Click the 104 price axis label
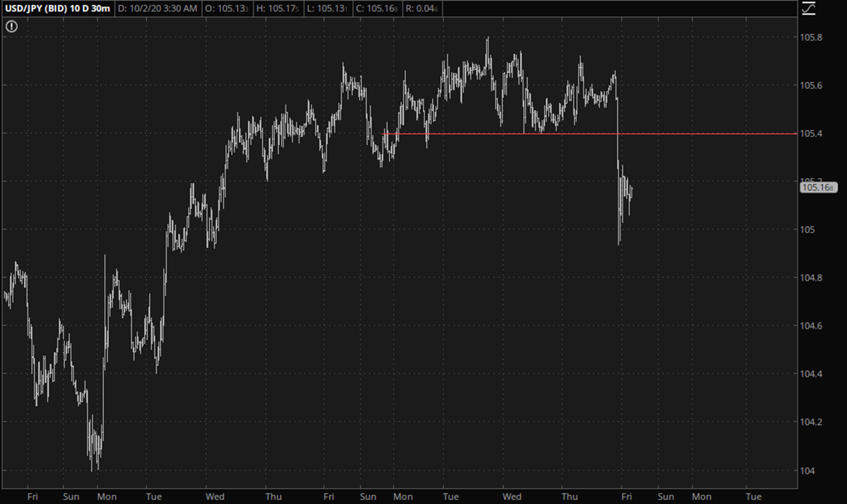Image resolution: width=847 pixels, height=504 pixels. [807, 471]
